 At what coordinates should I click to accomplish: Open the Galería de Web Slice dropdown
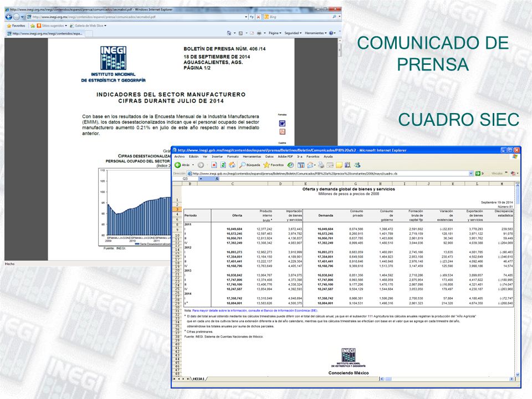pos(88,25)
